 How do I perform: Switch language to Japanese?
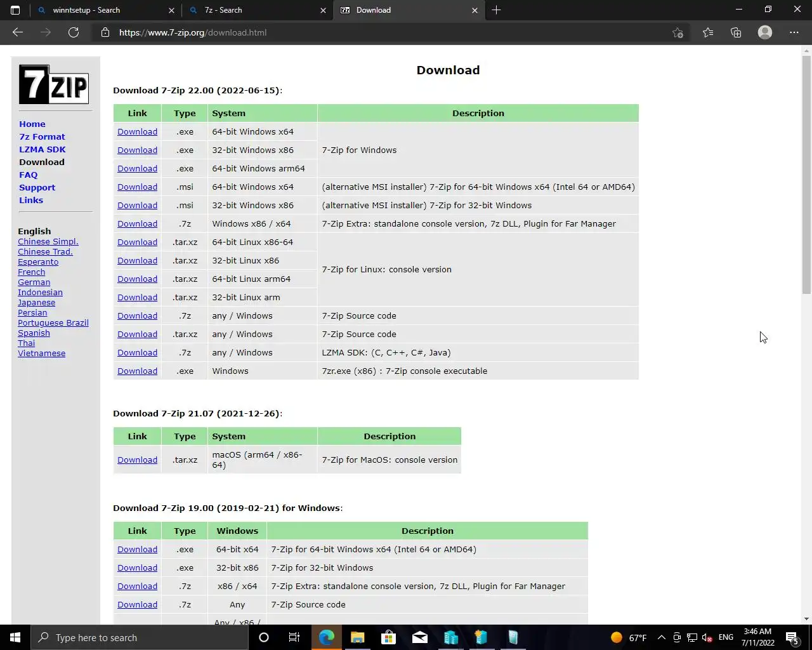point(36,302)
